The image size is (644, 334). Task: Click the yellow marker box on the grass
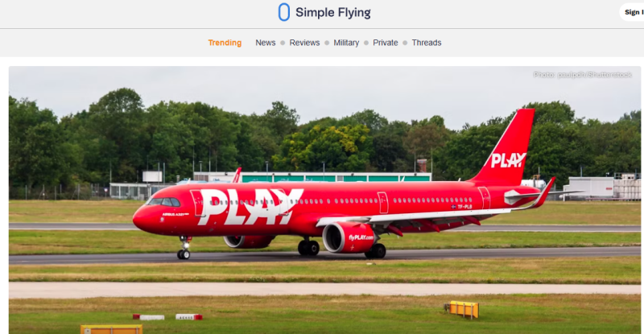tap(463, 309)
